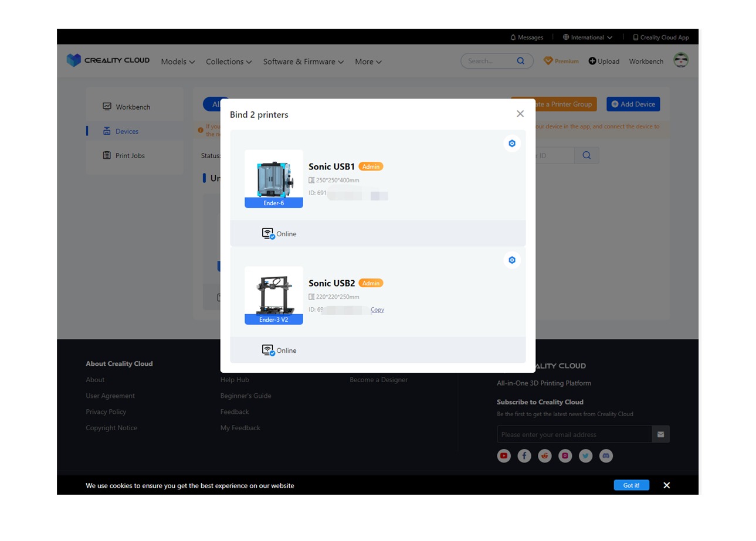Accept cookies with Got it! button

631,485
